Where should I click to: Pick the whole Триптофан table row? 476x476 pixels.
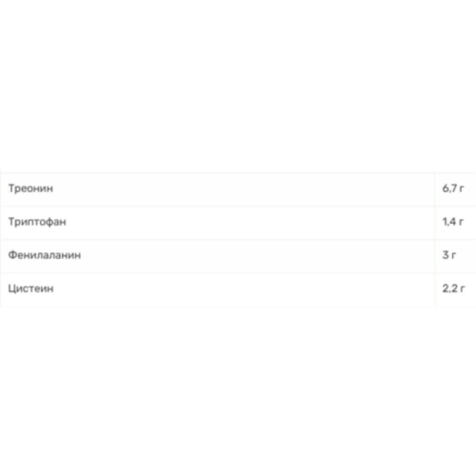click(x=238, y=223)
